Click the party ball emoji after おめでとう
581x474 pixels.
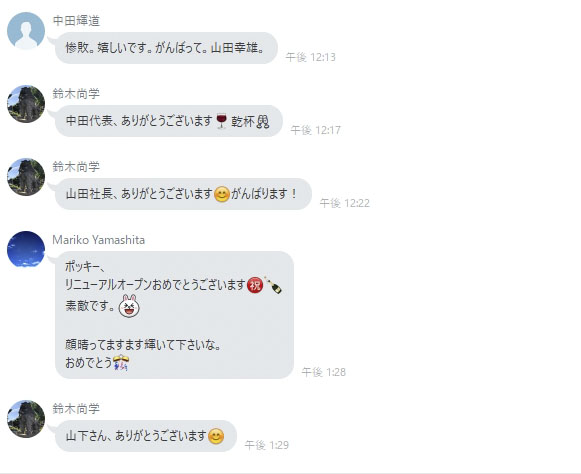point(121,363)
